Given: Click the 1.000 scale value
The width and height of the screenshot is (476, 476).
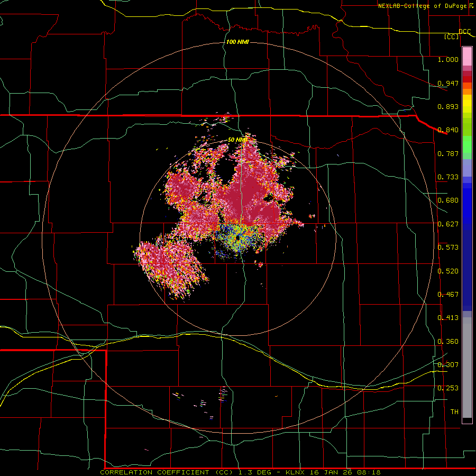Looking at the screenshot, I should 448,60.
